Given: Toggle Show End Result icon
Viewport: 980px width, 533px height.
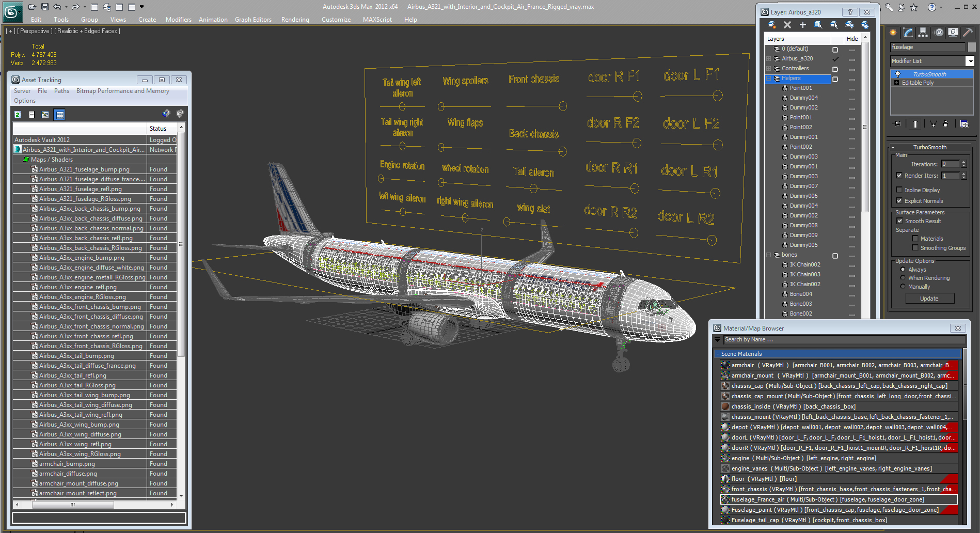Looking at the screenshot, I should [x=915, y=123].
